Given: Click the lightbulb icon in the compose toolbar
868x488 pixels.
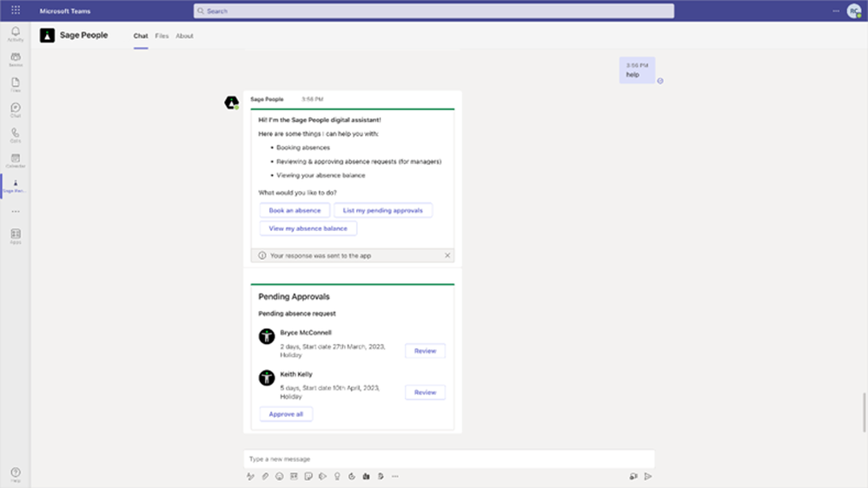Looking at the screenshot, I should tap(337, 477).
